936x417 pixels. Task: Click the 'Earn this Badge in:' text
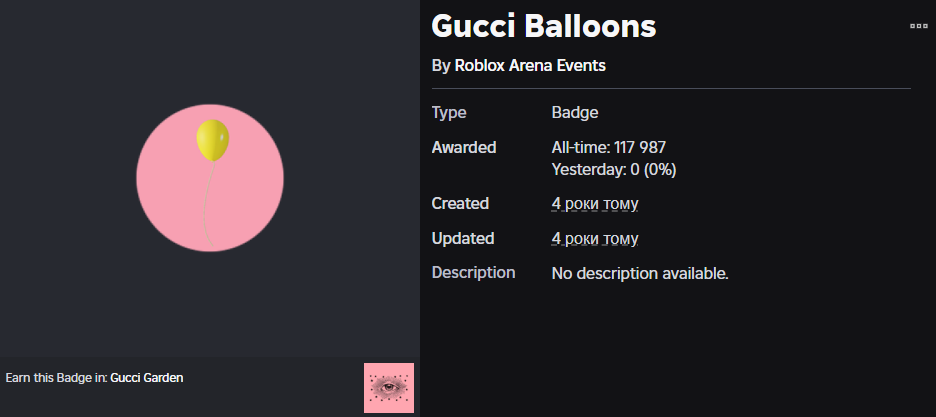click(x=56, y=378)
